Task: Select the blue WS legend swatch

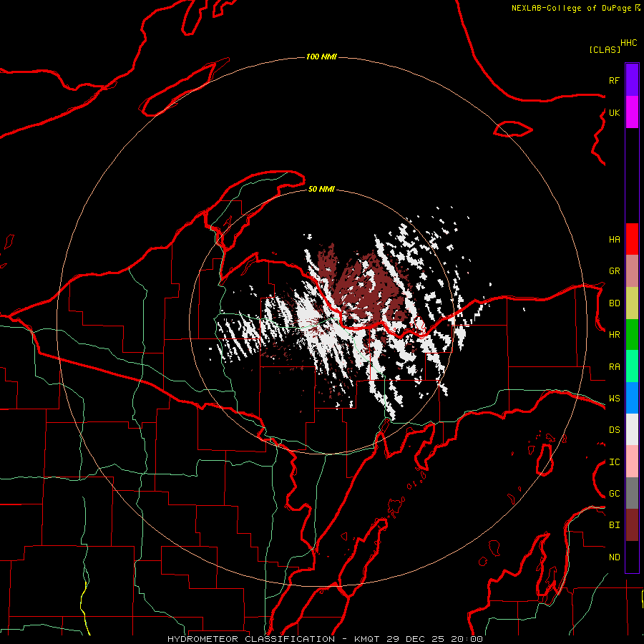Action: pos(632,398)
